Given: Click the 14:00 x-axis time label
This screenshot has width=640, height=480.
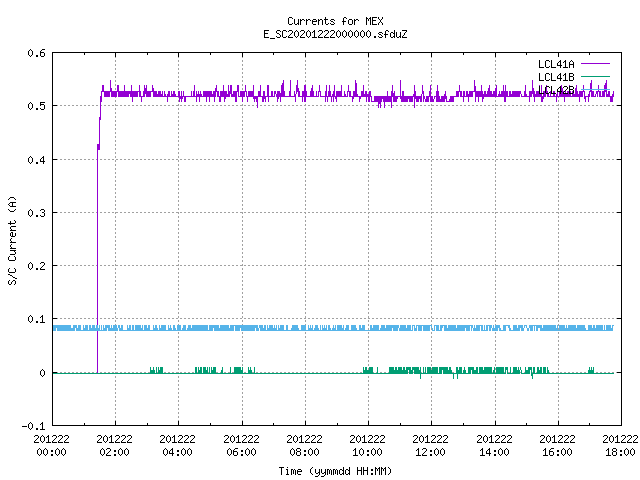Looking at the screenshot, I should point(495,452).
